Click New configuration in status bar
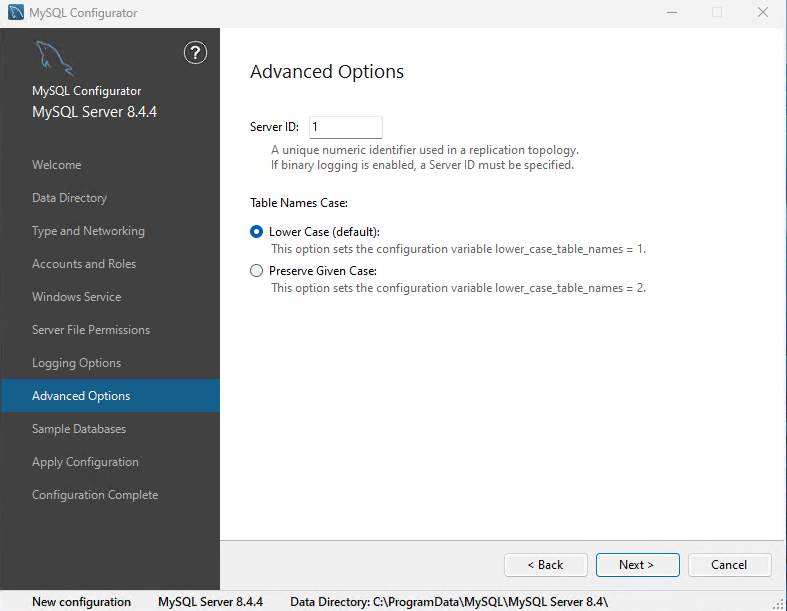Screen dimensions: 787x611 pyautogui.click(x=81, y=601)
